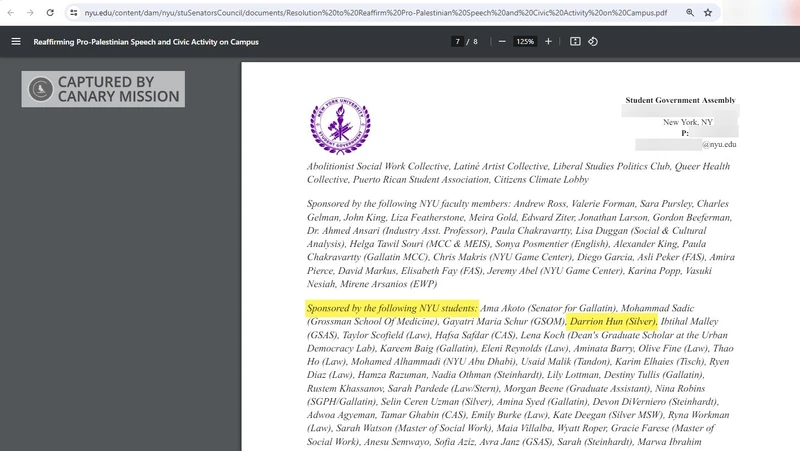Click the 'Student Government Assembly' heading
Image resolution: width=800 pixels, height=451 pixels.
point(680,100)
